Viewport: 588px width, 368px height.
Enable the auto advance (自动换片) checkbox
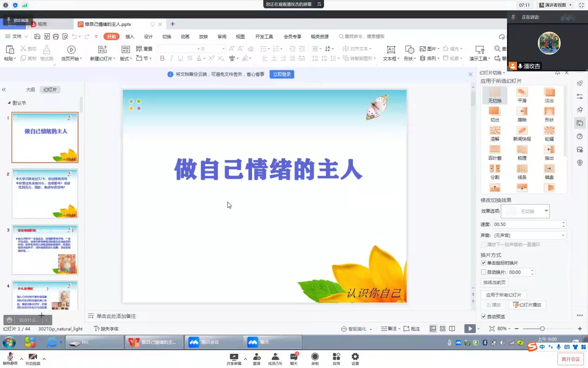[x=483, y=272]
